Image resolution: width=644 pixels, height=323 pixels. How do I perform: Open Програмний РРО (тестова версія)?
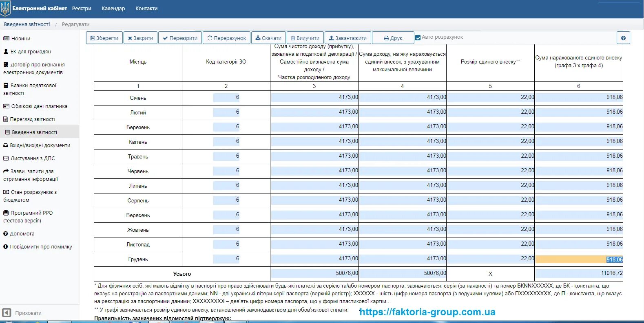click(28, 217)
